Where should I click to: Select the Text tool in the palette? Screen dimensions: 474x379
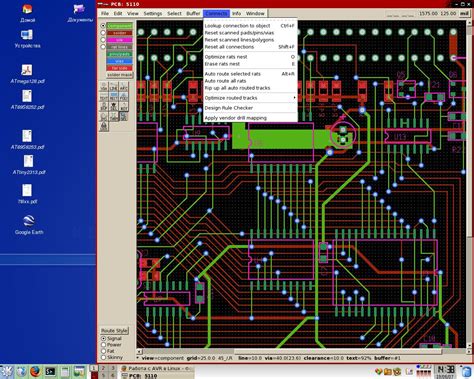point(104,97)
